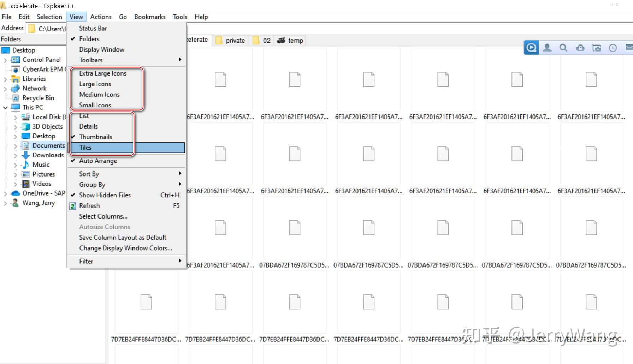The width and height of the screenshot is (633, 364).
Task: Switch to Large Icons view
Action: tap(126, 84)
